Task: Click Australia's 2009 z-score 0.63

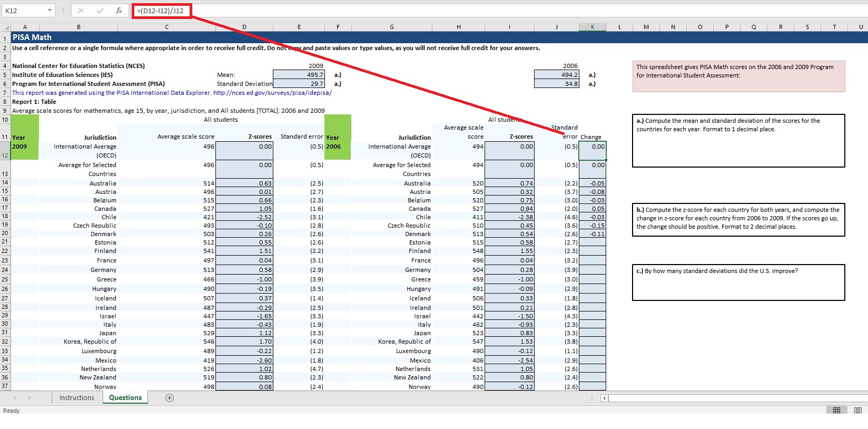Action: 244,183
